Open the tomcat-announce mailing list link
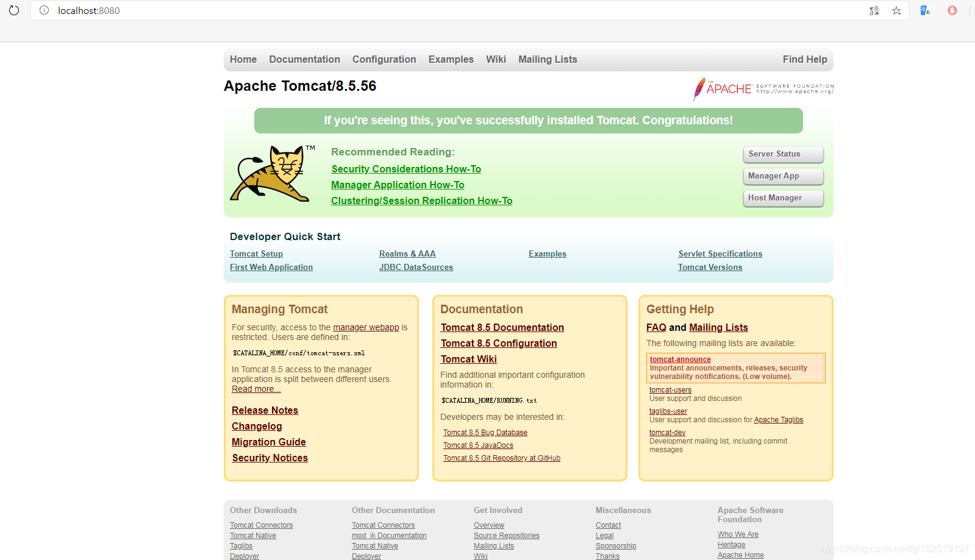 pos(680,360)
